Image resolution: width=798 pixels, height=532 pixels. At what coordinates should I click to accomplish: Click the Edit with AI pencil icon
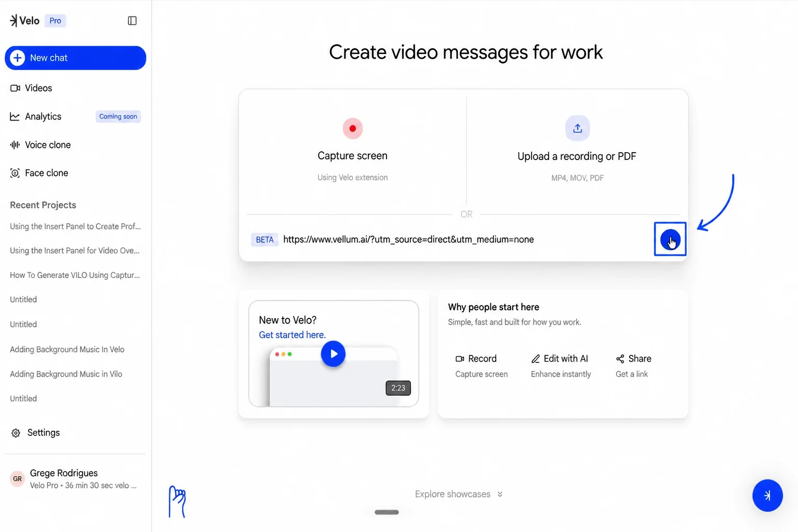click(x=536, y=358)
